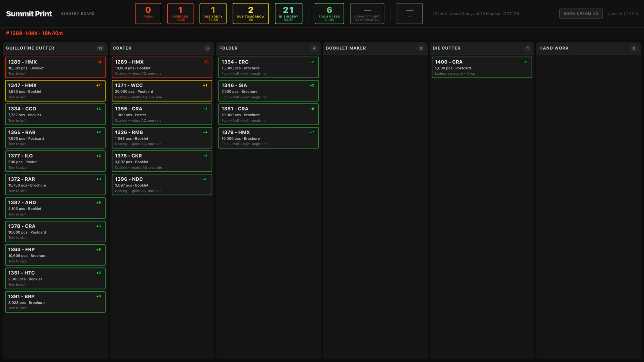Select the 1346 - SIA brochure card
The height and width of the screenshot is (362, 644).
click(269, 91)
